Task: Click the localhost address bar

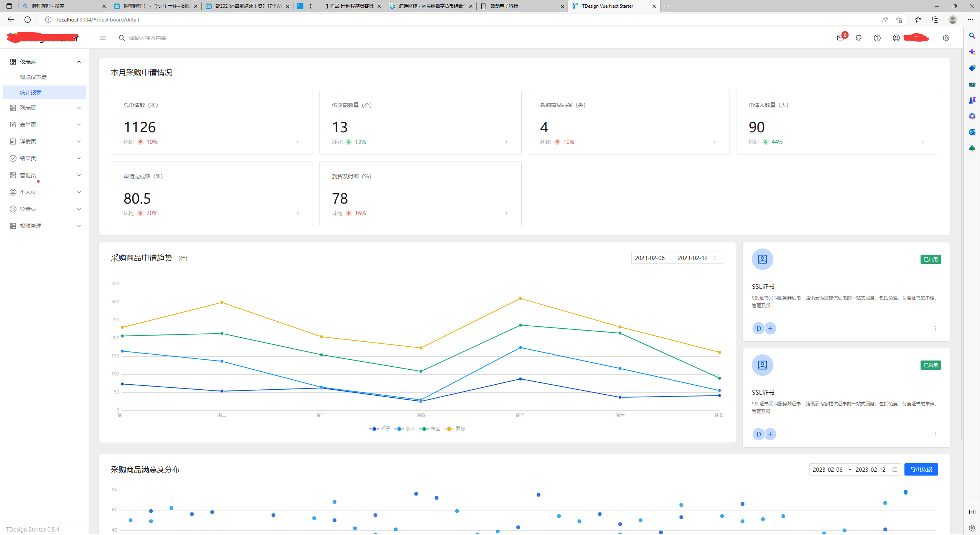Action: [x=460, y=20]
